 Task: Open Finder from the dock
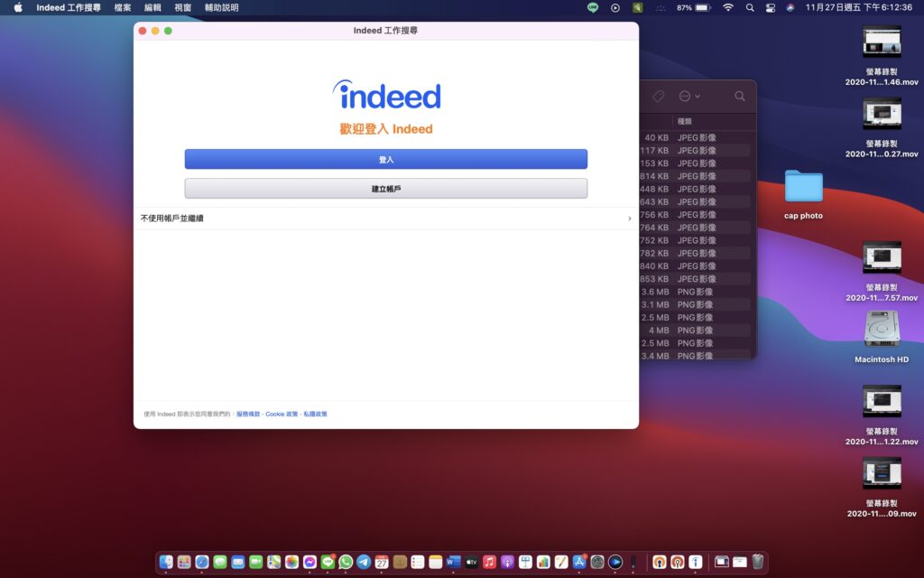pyautogui.click(x=166, y=562)
